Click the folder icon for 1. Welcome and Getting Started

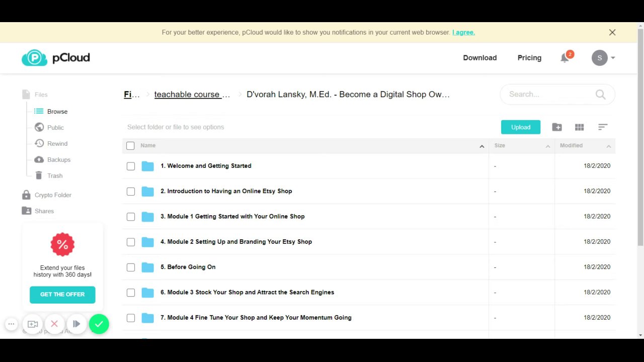click(x=147, y=166)
